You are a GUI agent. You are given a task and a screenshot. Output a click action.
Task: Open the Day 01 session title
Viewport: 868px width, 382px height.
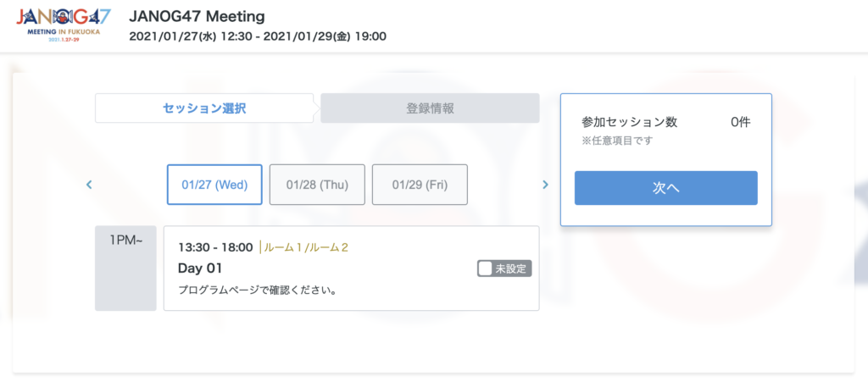pos(200,269)
